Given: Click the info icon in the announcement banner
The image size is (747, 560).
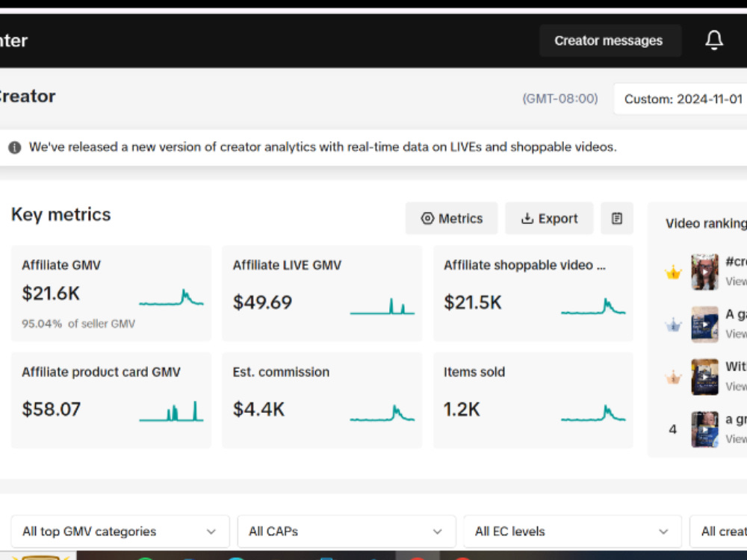Looking at the screenshot, I should point(15,147).
